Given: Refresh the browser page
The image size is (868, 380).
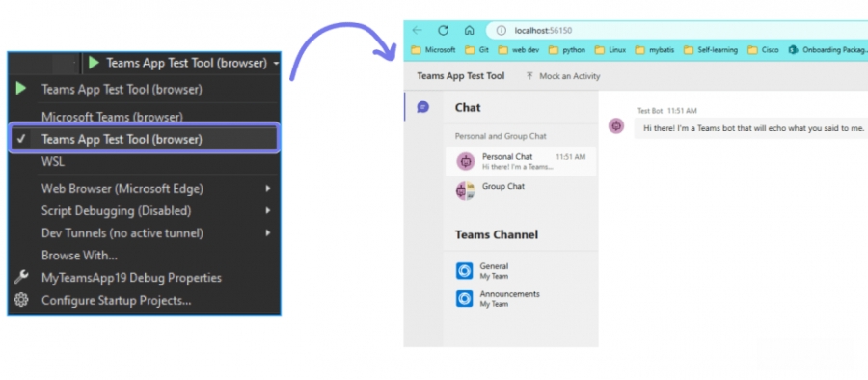Looking at the screenshot, I should (443, 31).
